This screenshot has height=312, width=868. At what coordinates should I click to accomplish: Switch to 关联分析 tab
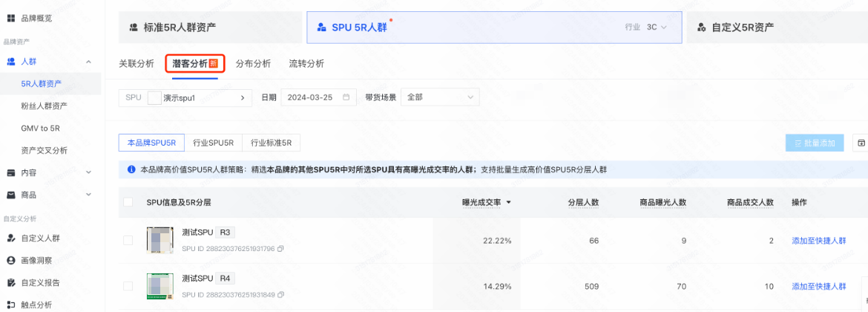[x=137, y=64]
